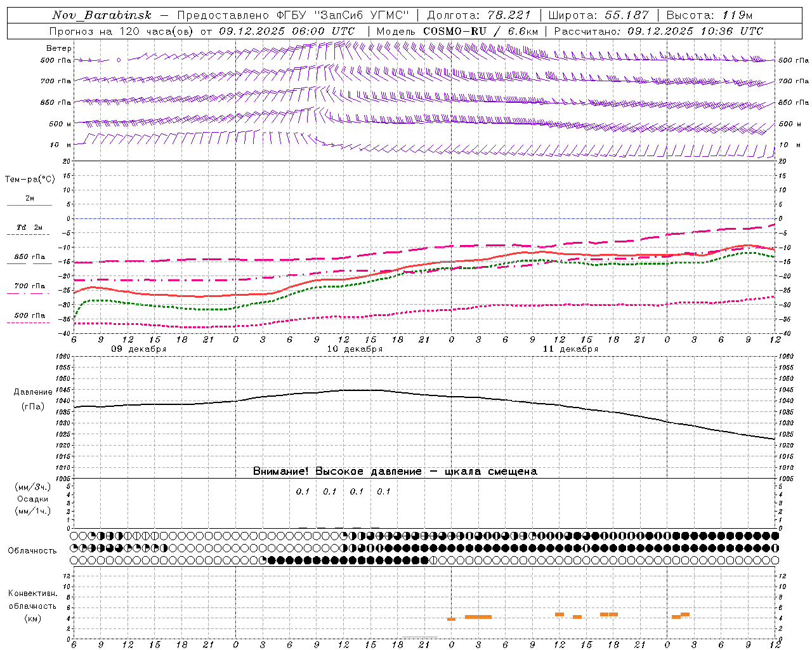Click the '10 м' wind level label on left

pyautogui.click(x=61, y=145)
